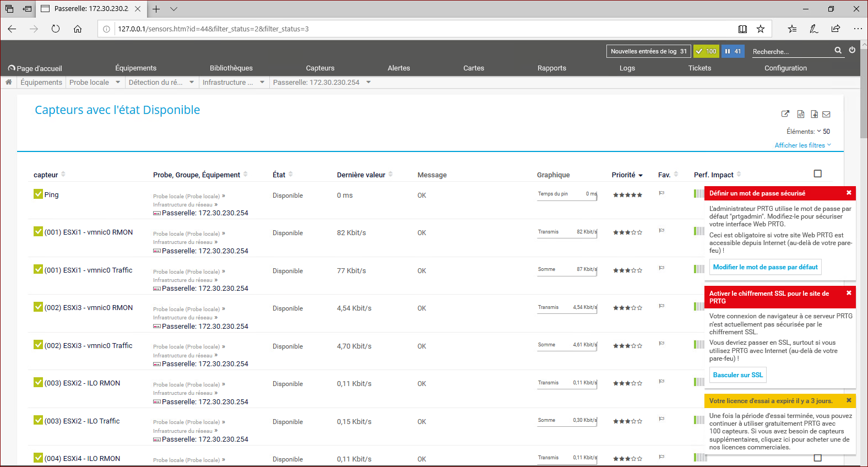Open the Configuration menu
The width and height of the screenshot is (868, 467).
[x=785, y=68]
